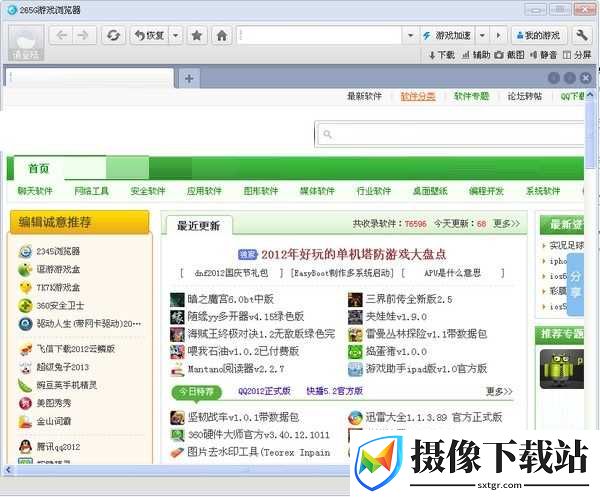The height and width of the screenshot is (497, 600).
Task: Go to the home page icon
Action: click(x=222, y=36)
